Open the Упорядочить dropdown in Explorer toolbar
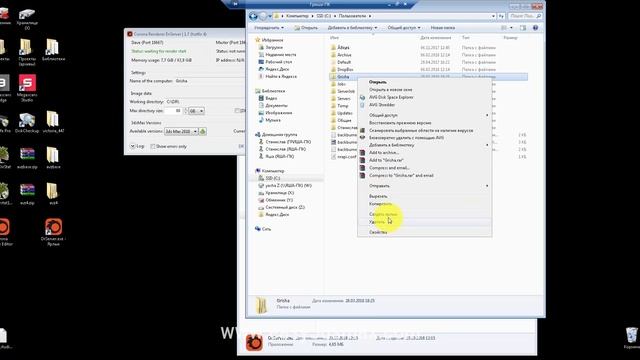The width and height of the screenshot is (640, 360). 269,28
